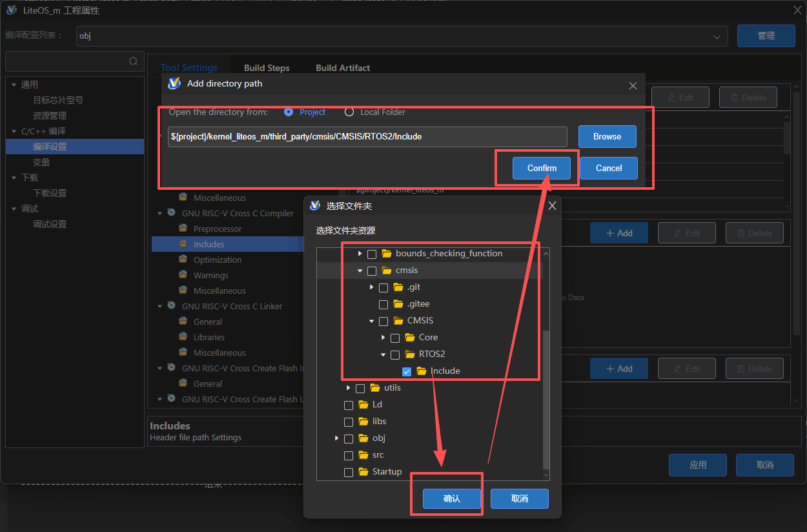Check the .gitee folder checkbox

point(383,304)
